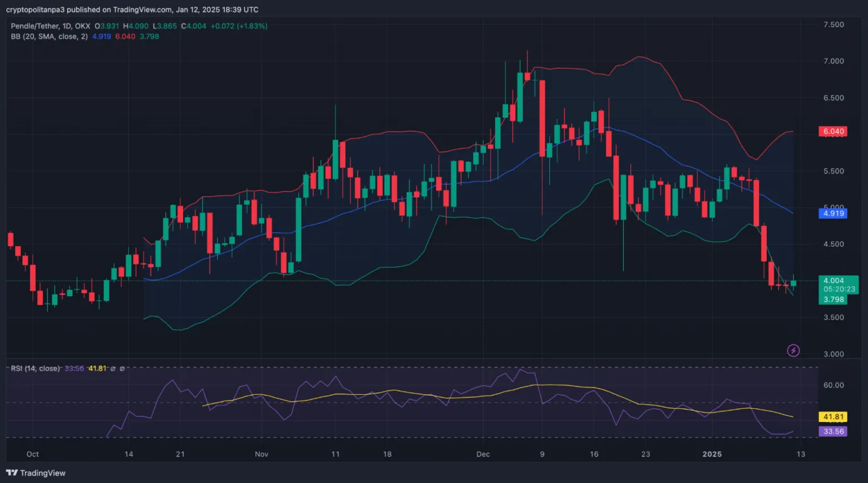Click the green 3.798 lower band price label

pos(833,299)
